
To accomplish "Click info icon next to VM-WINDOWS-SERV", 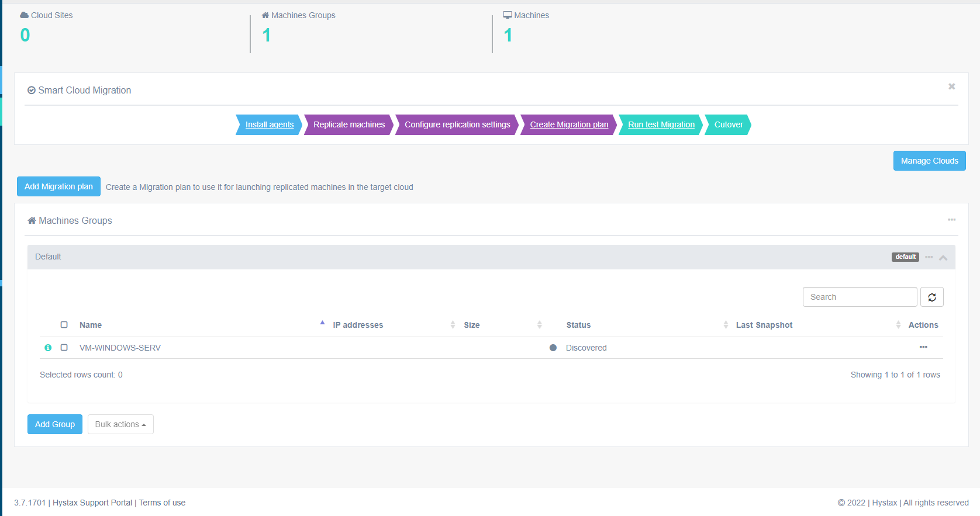I will [x=48, y=348].
